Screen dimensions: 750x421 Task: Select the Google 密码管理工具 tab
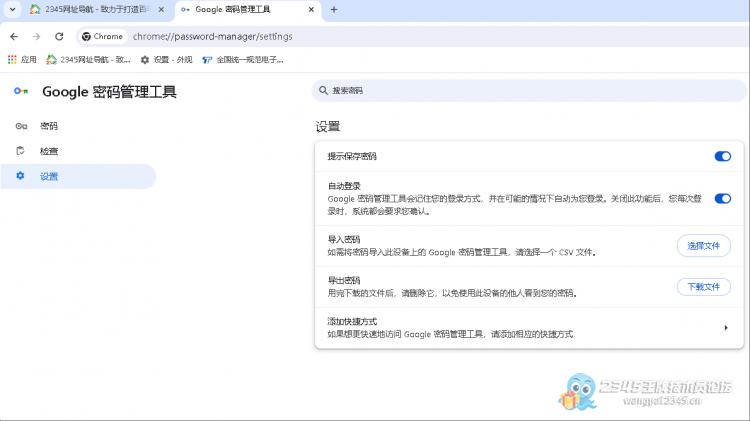tap(249, 10)
